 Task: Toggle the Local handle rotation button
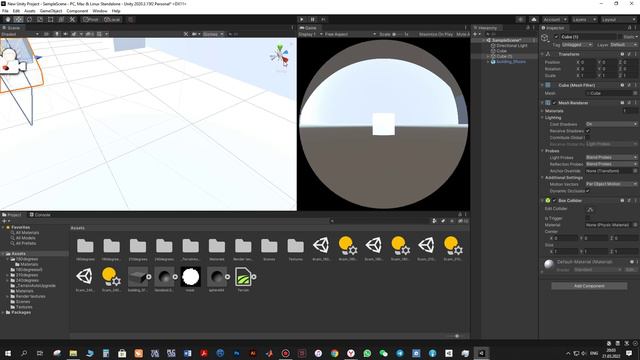111,20
